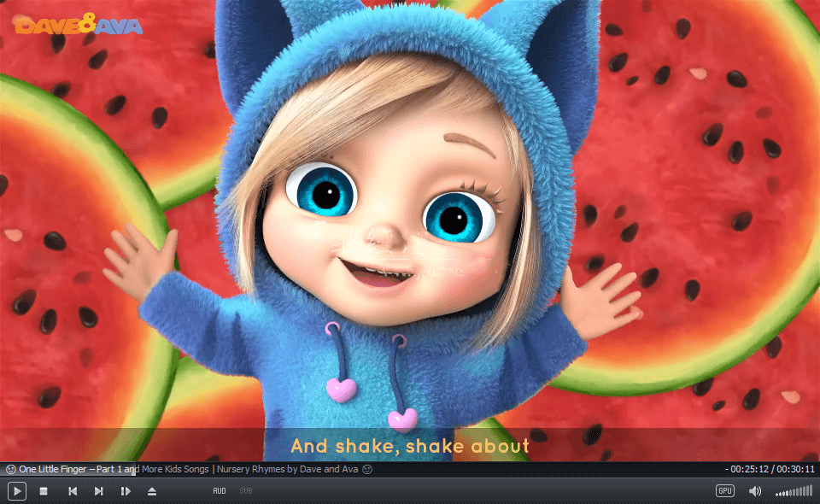Image resolution: width=820 pixels, height=504 pixels.
Task: Skip to the next track
Action: click(99, 491)
